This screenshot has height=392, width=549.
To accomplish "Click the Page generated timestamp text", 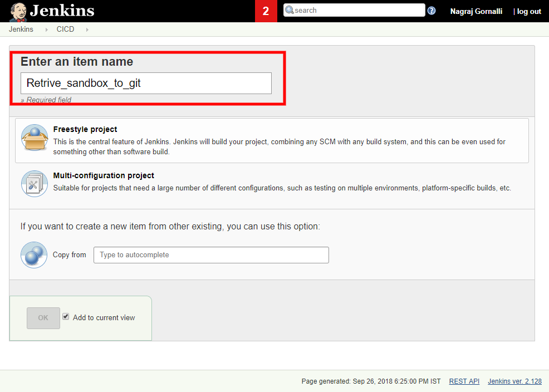I will click(x=371, y=381).
